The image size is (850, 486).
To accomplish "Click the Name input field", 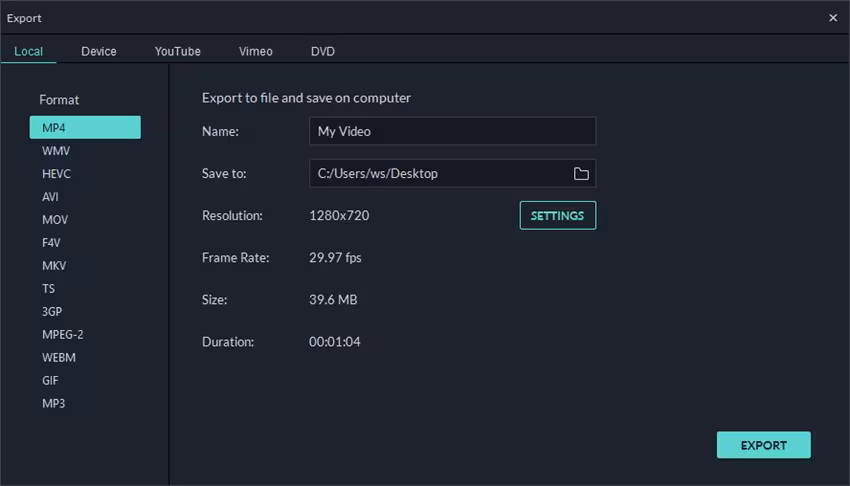I will click(x=452, y=131).
